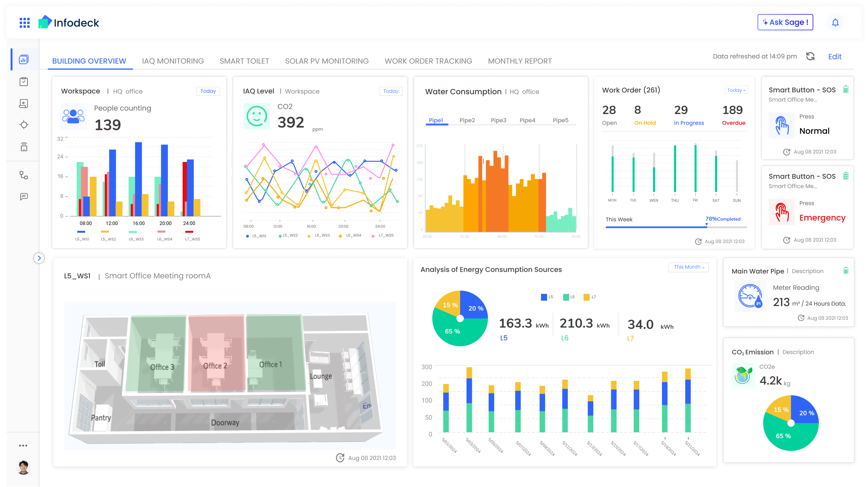Click the location target icon in the sidebar
Image resolution: width=868 pixels, height=487 pixels.
(x=23, y=125)
